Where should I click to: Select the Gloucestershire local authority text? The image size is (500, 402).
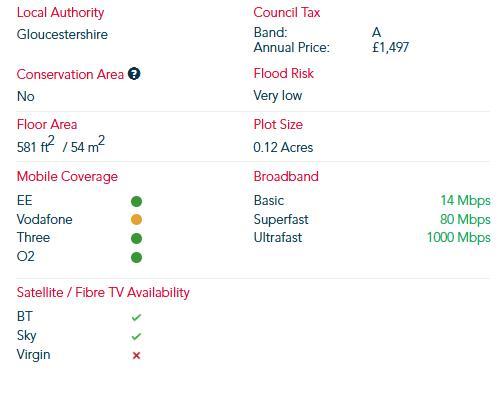pyautogui.click(x=62, y=34)
